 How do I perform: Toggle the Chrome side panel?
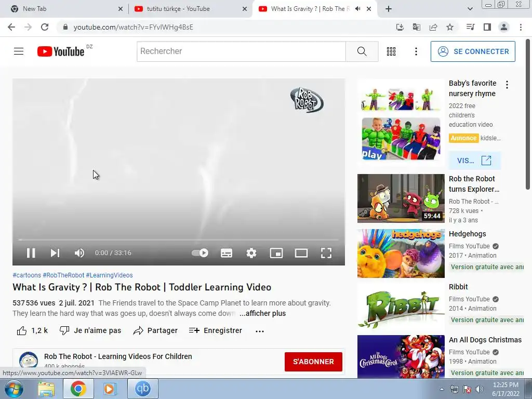(487, 27)
